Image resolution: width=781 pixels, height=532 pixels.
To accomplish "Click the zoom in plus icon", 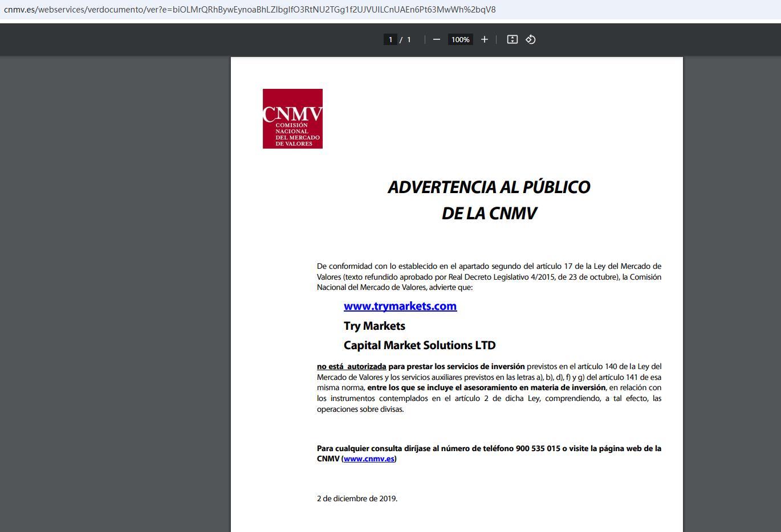I will pos(485,39).
